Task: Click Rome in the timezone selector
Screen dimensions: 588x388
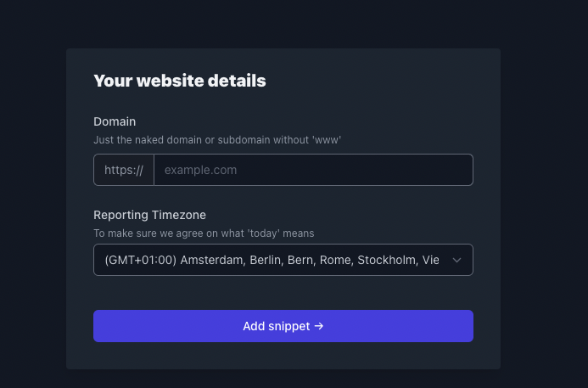Action: point(336,260)
